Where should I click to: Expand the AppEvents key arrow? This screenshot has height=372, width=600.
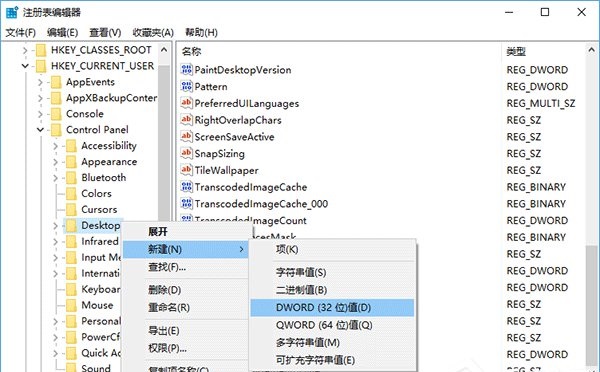click(40, 82)
